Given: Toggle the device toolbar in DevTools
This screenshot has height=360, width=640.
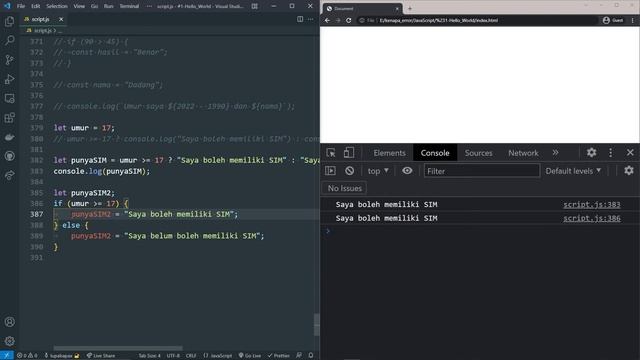Looking at the screenshot, I should click(349, 153).
